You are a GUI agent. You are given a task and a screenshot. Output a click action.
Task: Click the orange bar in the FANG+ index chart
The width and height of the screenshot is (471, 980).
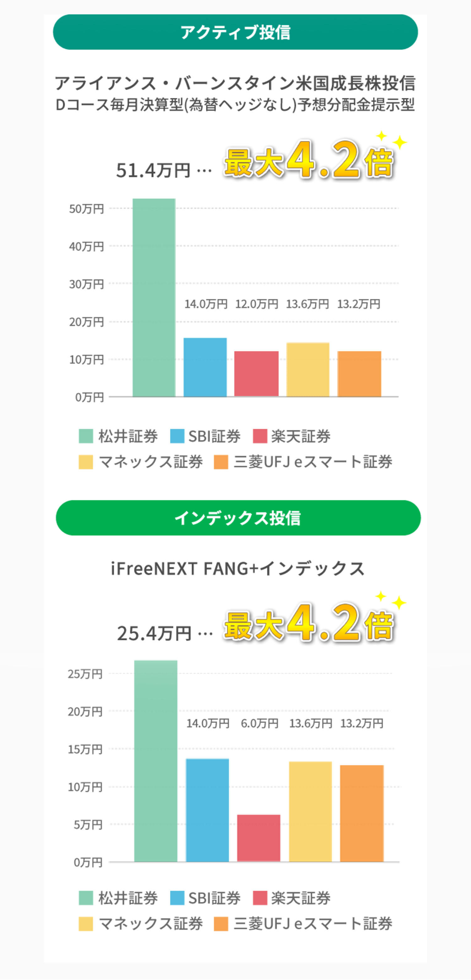[x=362, y=813]
